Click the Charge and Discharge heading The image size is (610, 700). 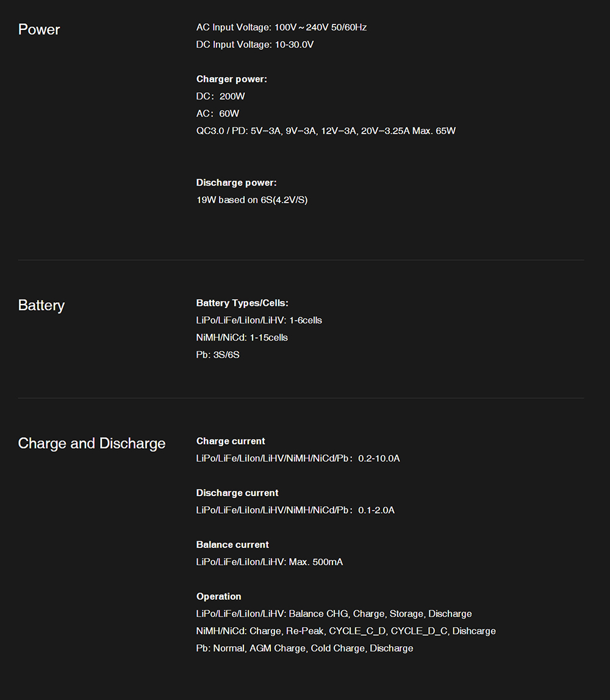coord(91,443)
